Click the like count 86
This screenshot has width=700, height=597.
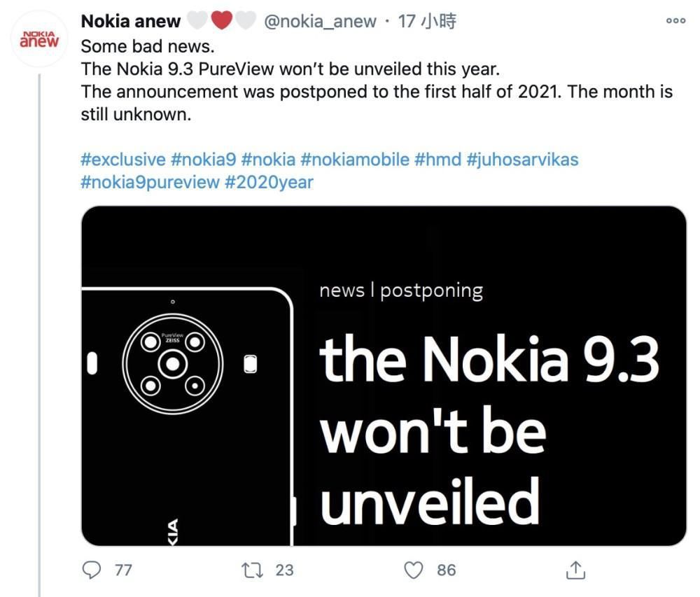(447, 570)
